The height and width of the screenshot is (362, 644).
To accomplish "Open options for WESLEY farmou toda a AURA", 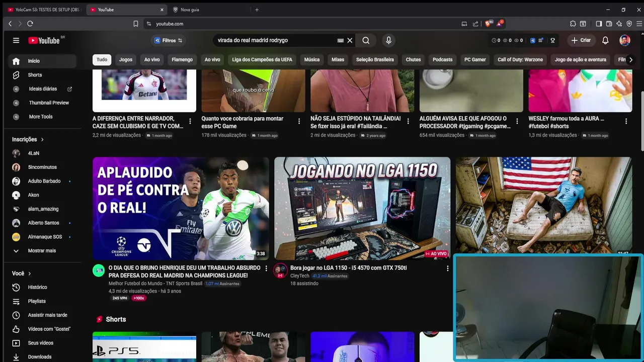I will pos(626,121).
